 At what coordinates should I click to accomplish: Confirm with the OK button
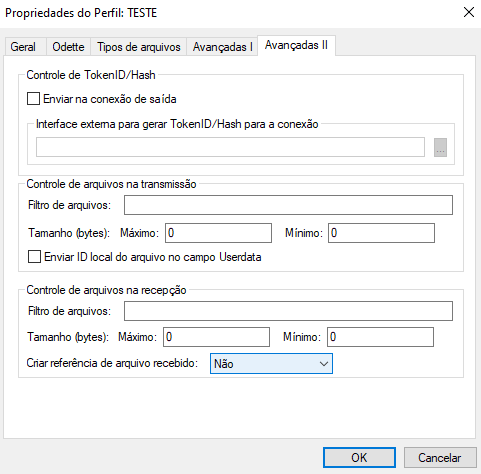pos(359,457)
